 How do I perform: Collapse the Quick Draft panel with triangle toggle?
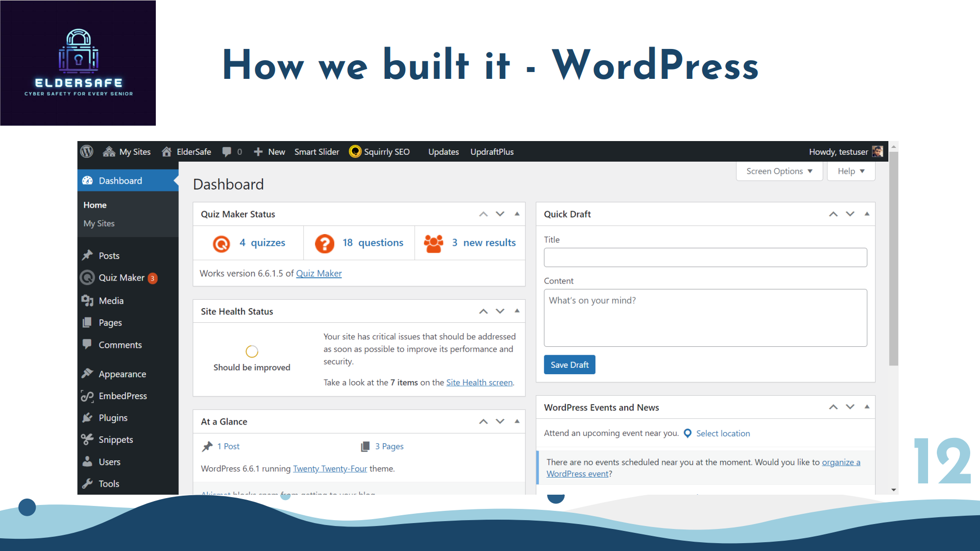[867, 214]
